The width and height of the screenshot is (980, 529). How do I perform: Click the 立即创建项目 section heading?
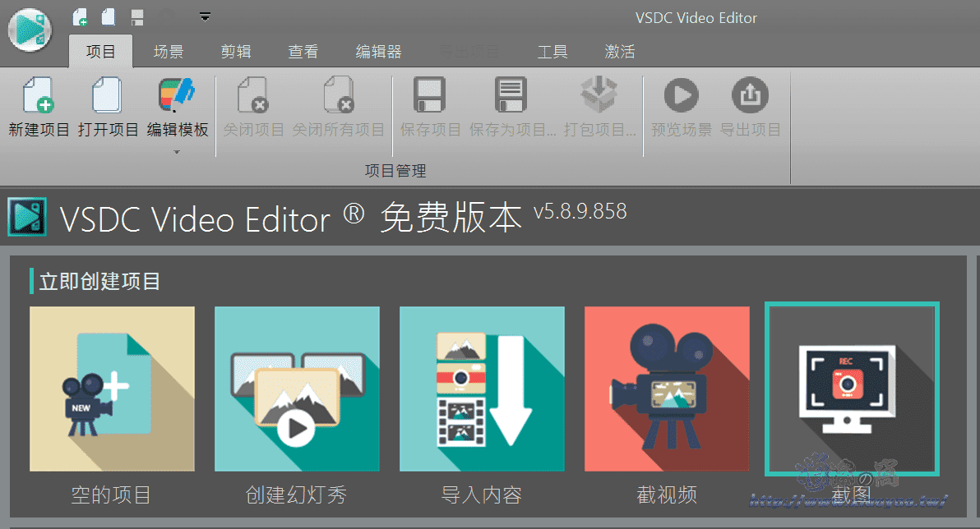(100, 281)
